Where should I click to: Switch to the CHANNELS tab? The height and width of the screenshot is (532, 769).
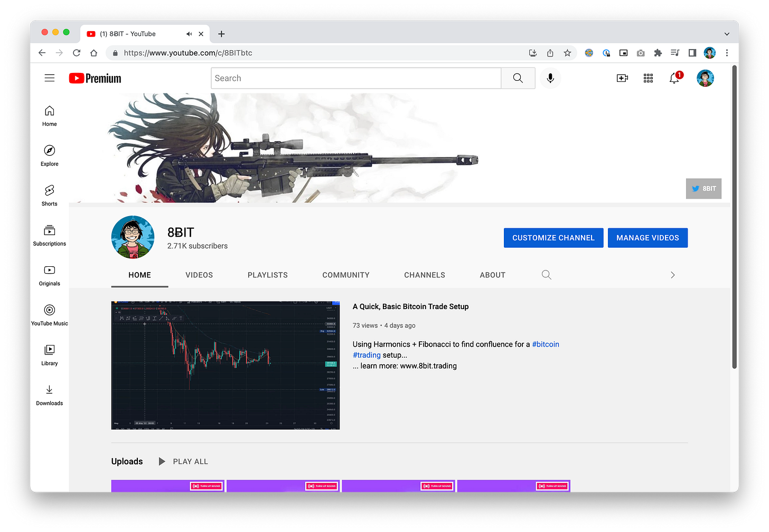coord(425,275)
